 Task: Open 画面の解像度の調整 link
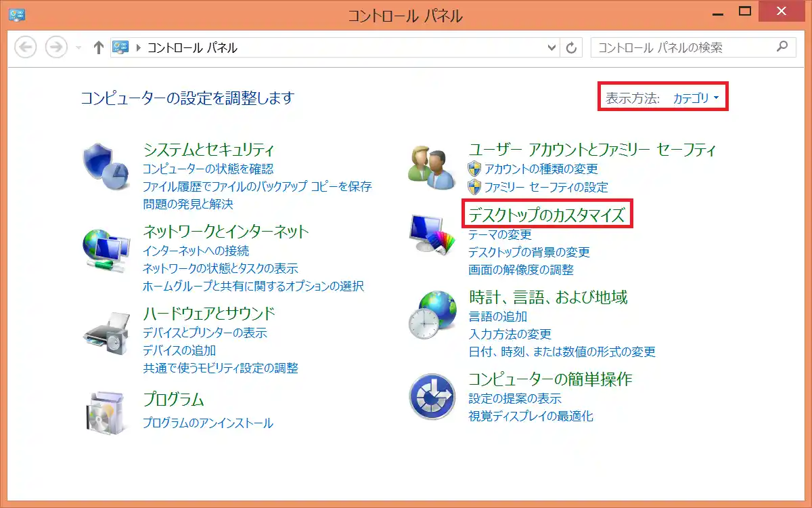click(x=520, y=270)
